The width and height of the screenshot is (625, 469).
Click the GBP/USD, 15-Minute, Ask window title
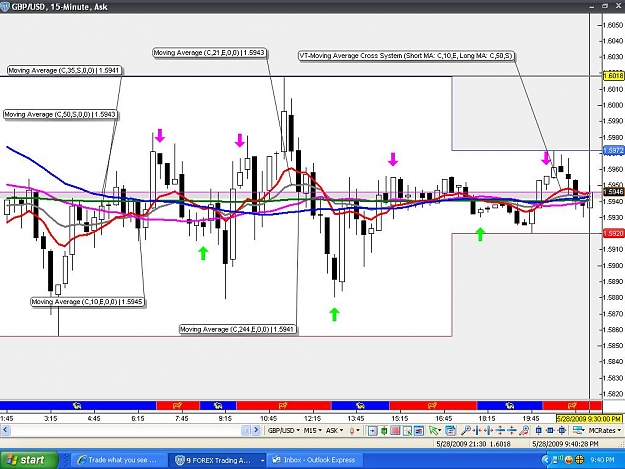[59, 7]
